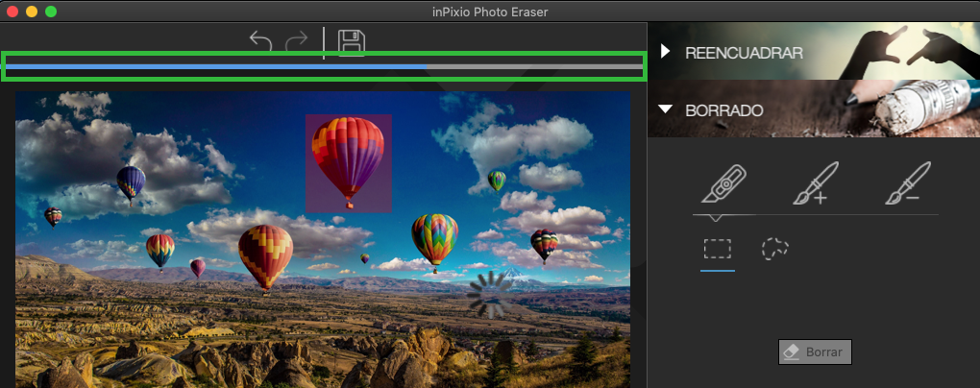The image size is (980, 388).
Task: Choose the brush with plus sign tool
Action: point(816,183)
